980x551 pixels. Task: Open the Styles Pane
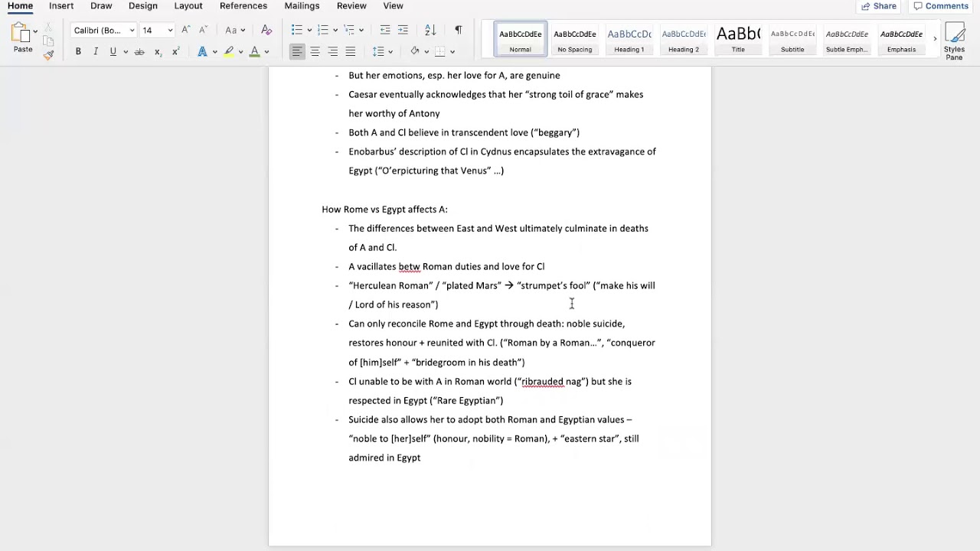coord(954,42)
